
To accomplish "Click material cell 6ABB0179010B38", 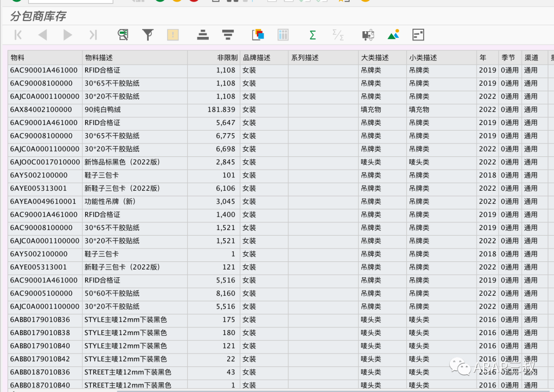I will 45,333.
